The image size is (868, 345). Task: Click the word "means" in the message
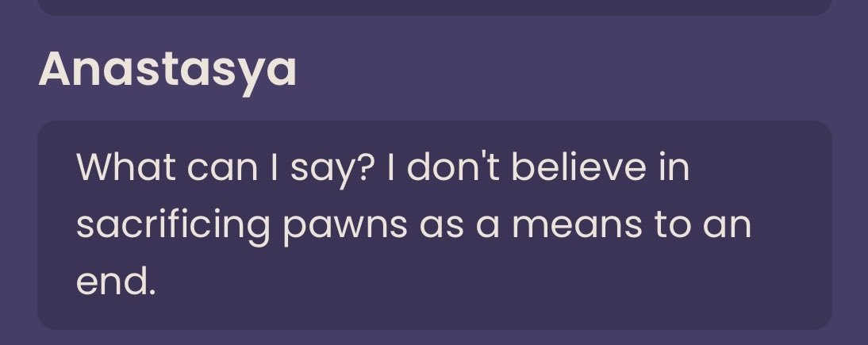[x=576, y=224]
